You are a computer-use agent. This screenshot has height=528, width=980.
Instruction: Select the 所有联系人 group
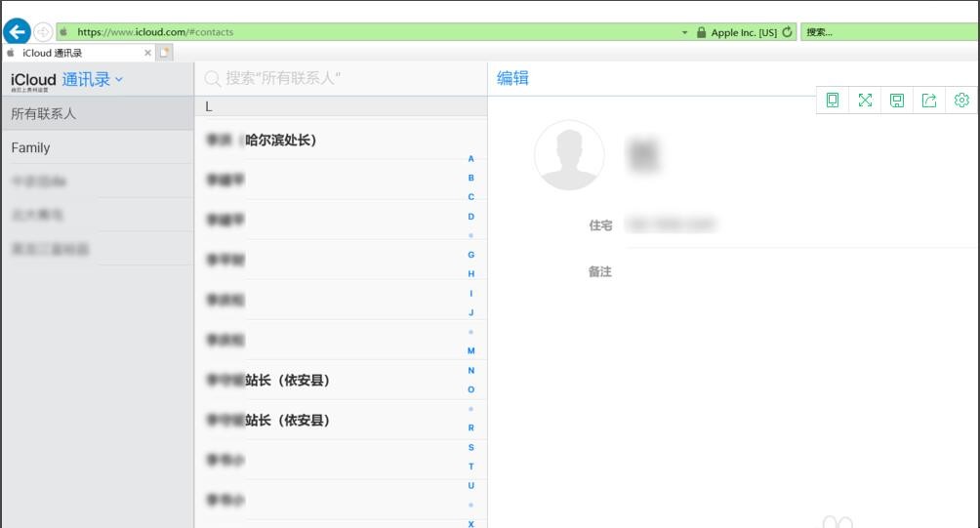(x=98, y=114)
